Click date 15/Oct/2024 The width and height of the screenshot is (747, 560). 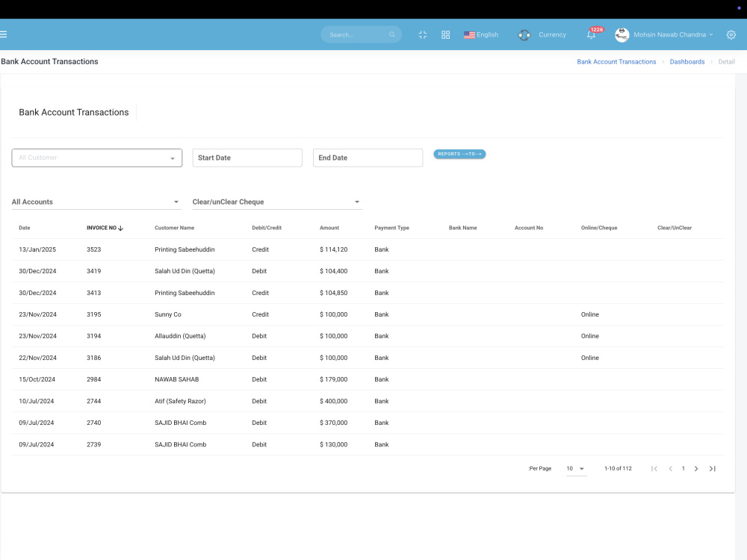pos(37,379)
